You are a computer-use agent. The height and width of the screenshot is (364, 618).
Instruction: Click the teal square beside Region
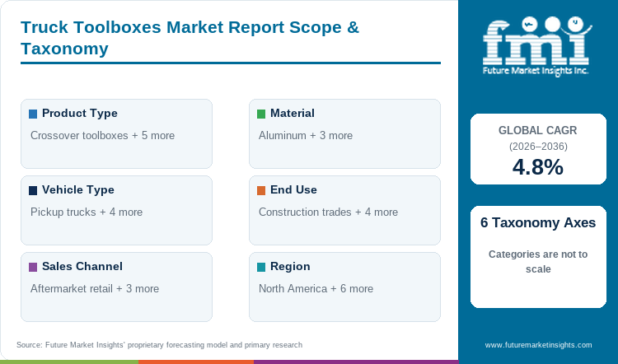pos(261,267)
